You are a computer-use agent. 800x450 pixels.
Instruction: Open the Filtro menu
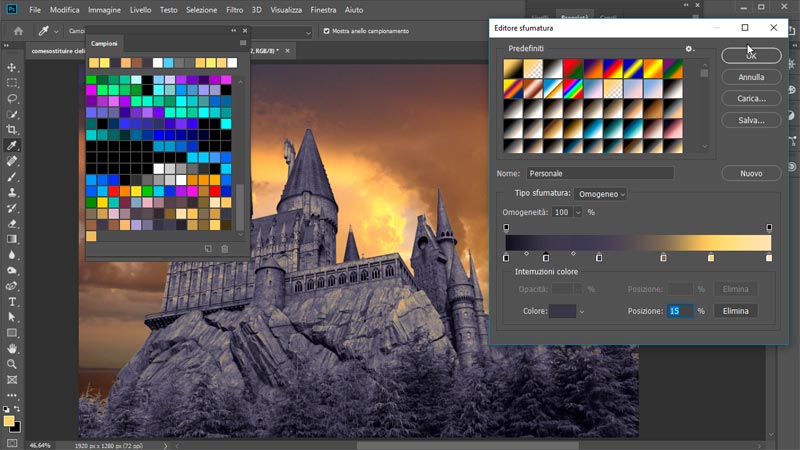[234, 10]
